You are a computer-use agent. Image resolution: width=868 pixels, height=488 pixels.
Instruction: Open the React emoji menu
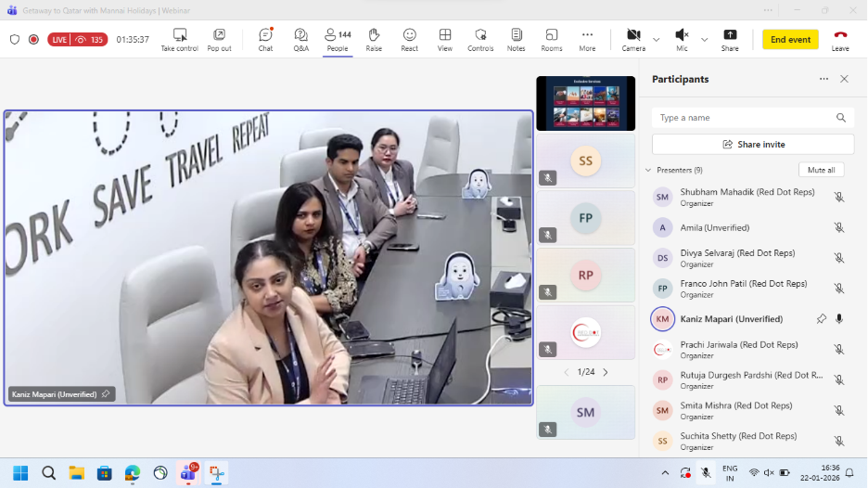(x=409, y=39)
